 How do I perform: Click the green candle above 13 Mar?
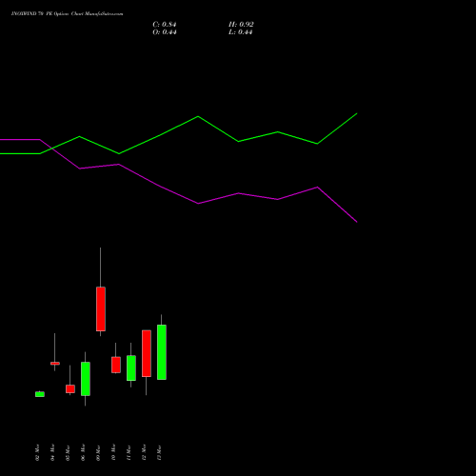[162, 352]
